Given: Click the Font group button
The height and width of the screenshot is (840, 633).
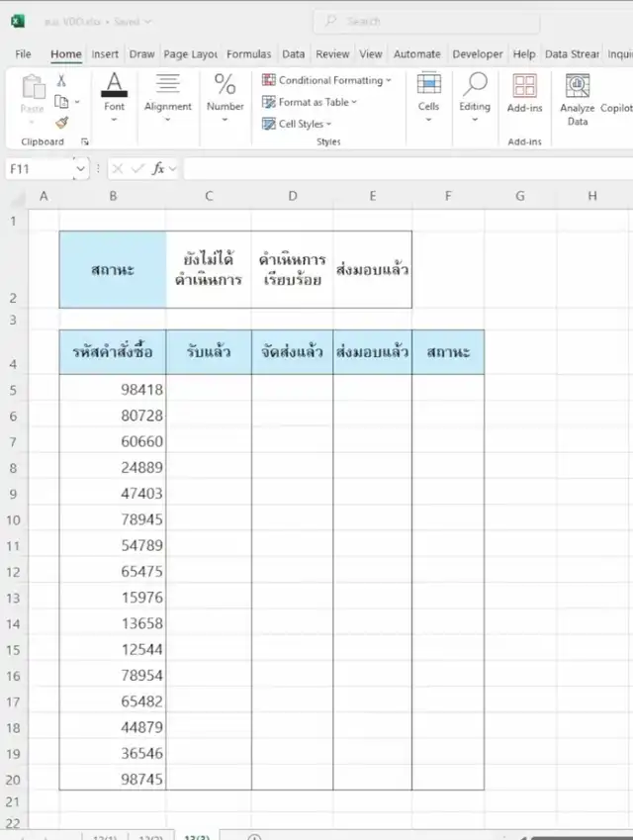Looking at the screenshot, I should coord(115,94).
